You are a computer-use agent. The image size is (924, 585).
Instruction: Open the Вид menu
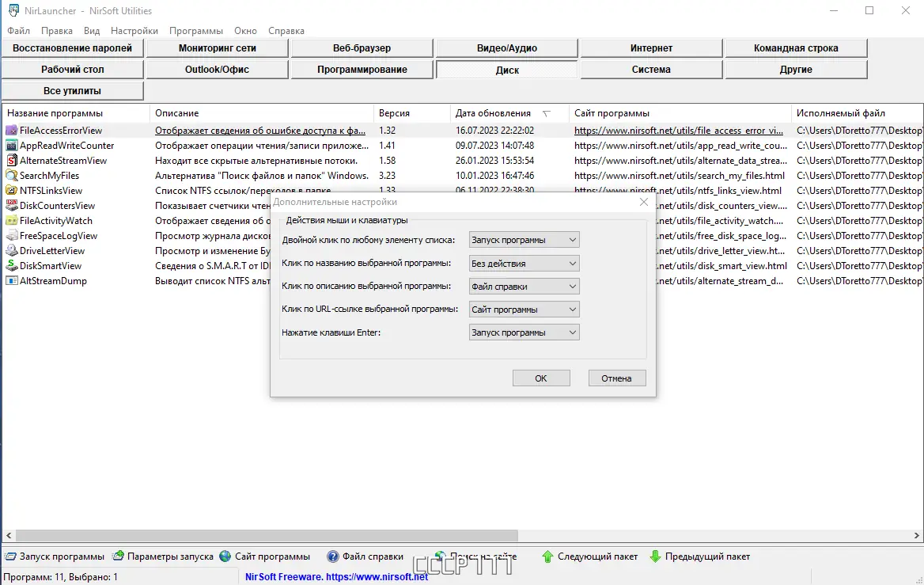click(91, 31)
